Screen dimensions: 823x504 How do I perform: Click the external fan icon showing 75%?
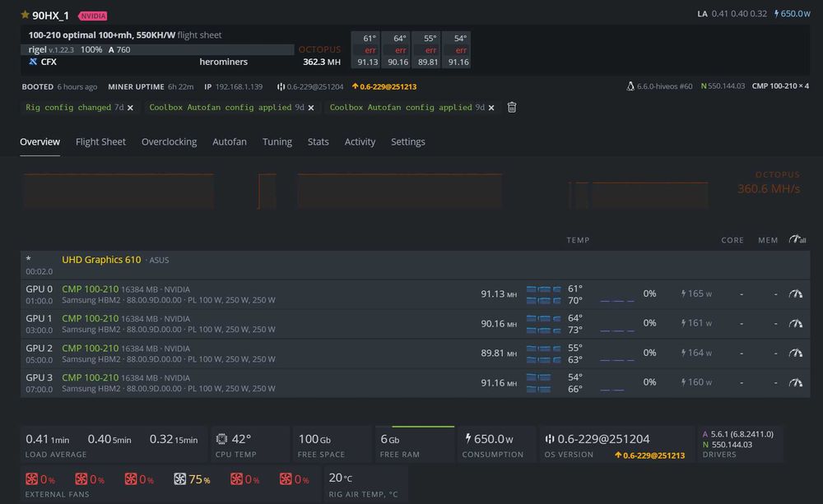181,479
